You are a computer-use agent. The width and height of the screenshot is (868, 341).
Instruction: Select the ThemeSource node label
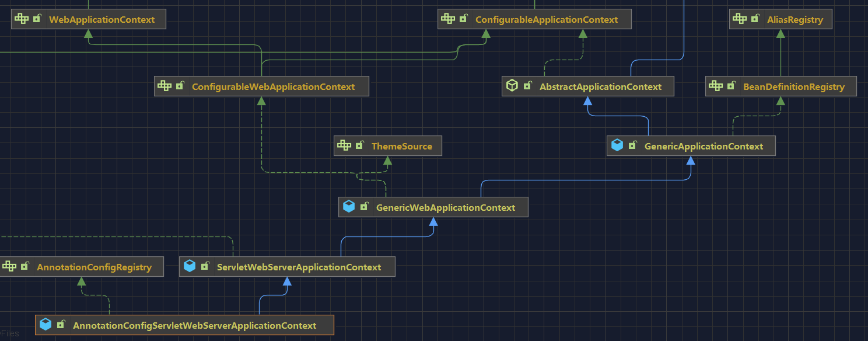(401, 146)
